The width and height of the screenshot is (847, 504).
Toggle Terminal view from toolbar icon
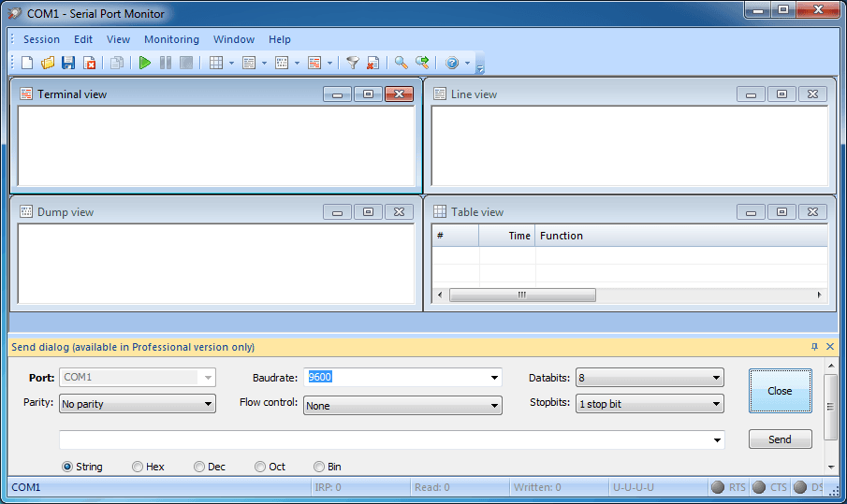click(314, 63)
